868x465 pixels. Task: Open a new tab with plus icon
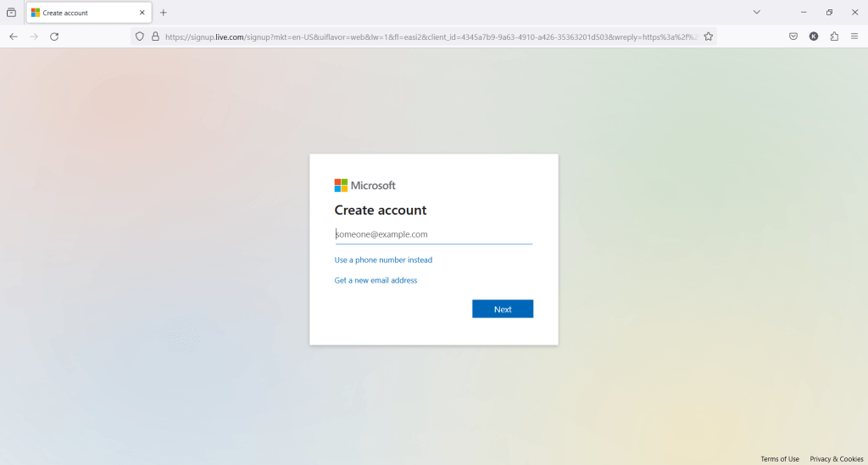point(164,12)
